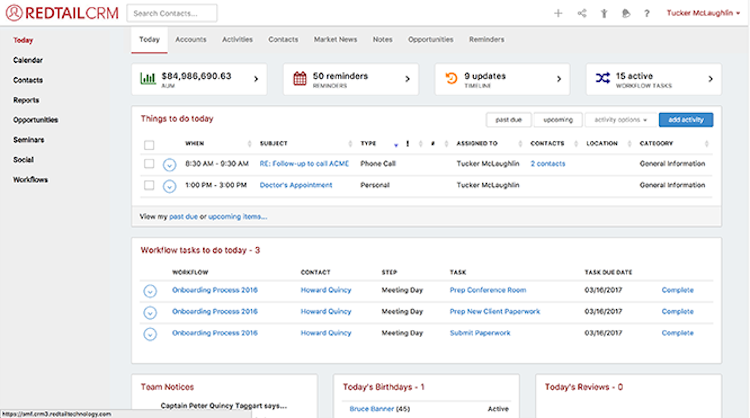Open the Submit Paperwork task link
The width and height of the screenshot is (750, 418).
[x=480, y=333]
